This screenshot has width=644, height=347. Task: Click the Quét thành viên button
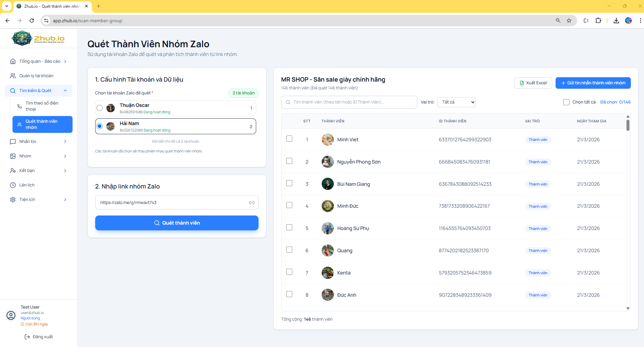pyautogui.click(x=177, y=223)
